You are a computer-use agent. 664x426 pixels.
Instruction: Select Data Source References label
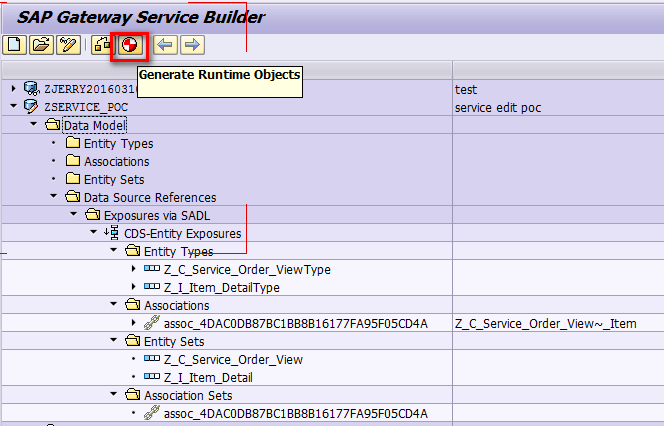point(150,198)
